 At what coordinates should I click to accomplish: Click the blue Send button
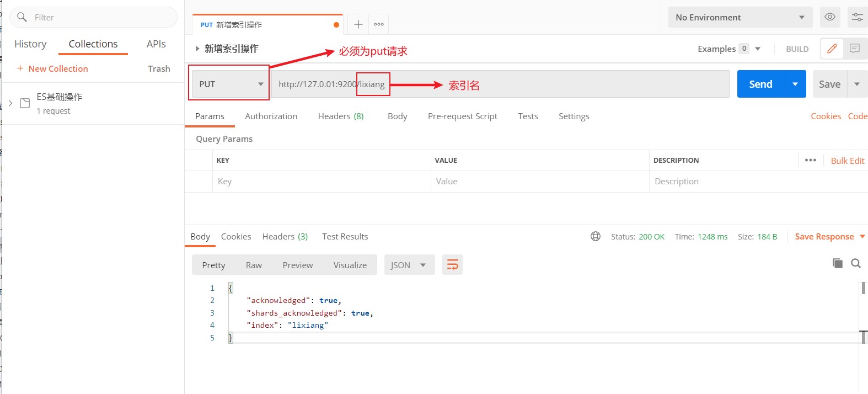pos(760,84)
